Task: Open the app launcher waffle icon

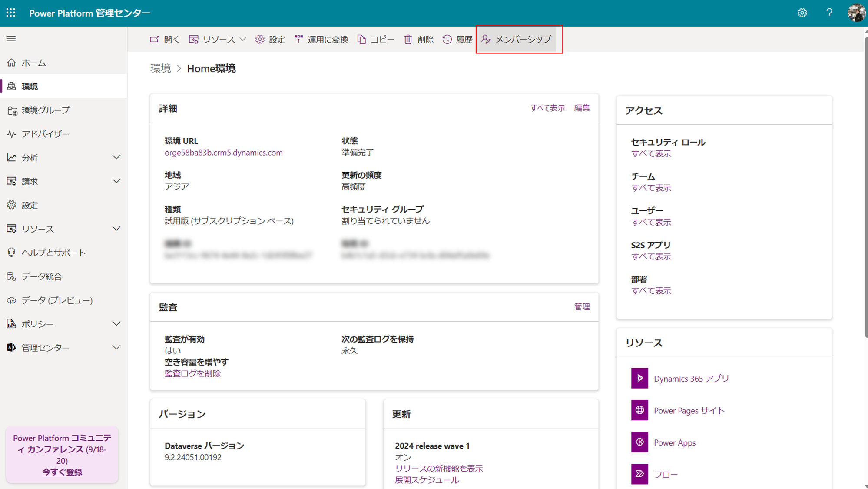Action: click(x=11, y=13)
